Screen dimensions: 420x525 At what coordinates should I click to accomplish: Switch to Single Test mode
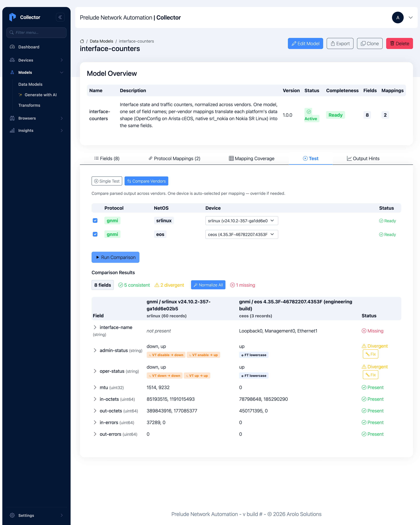point(107,181)
